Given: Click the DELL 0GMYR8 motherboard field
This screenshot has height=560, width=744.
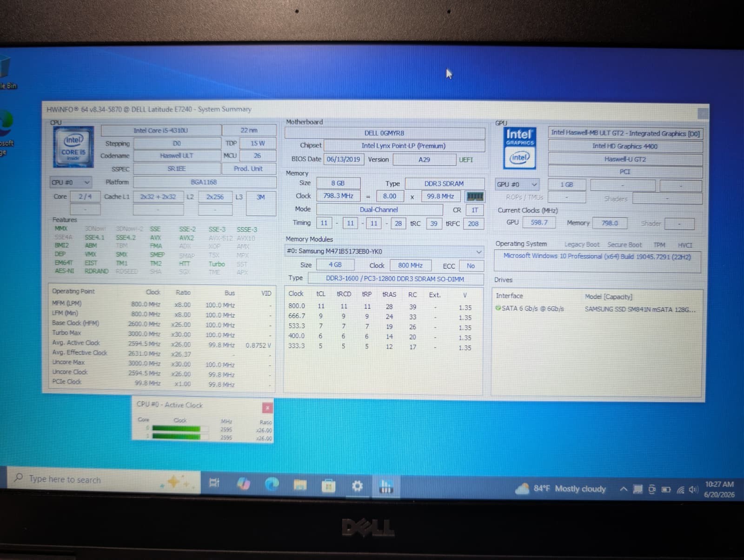Looking at the screenshot, I should pos(385,133).
